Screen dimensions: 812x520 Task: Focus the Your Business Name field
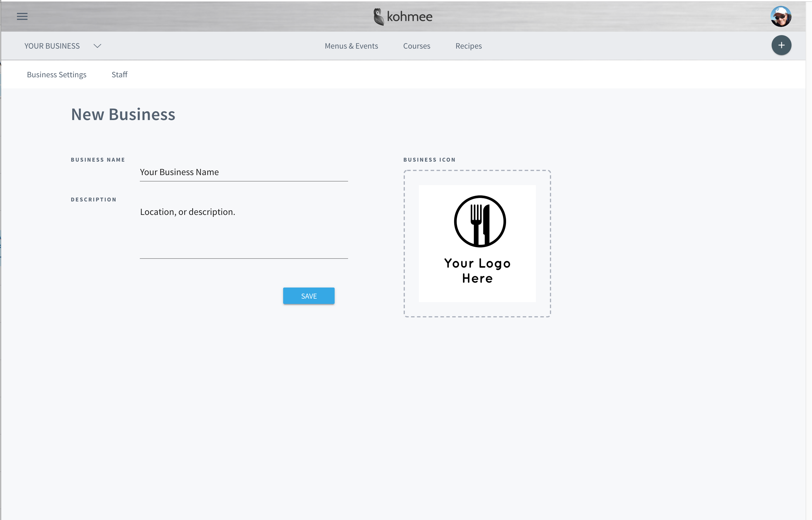click(x=244, y=172)
